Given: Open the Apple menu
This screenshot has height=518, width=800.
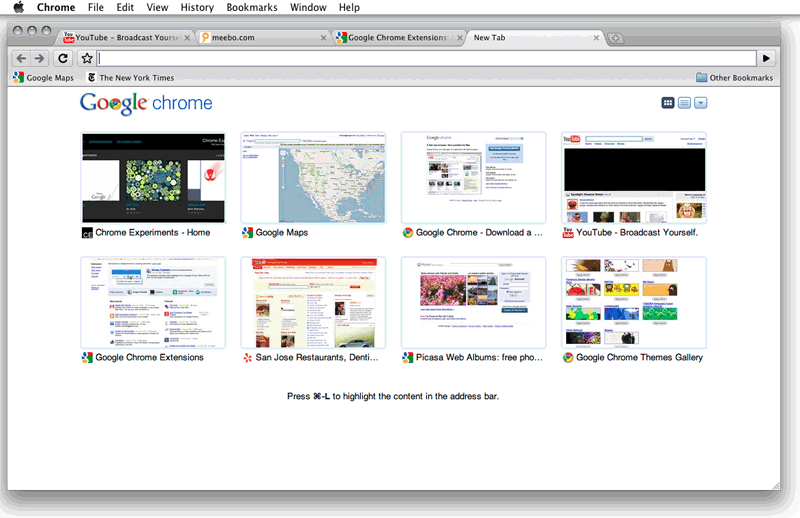Looking at the screenshot, I should [x=18, y=7].
